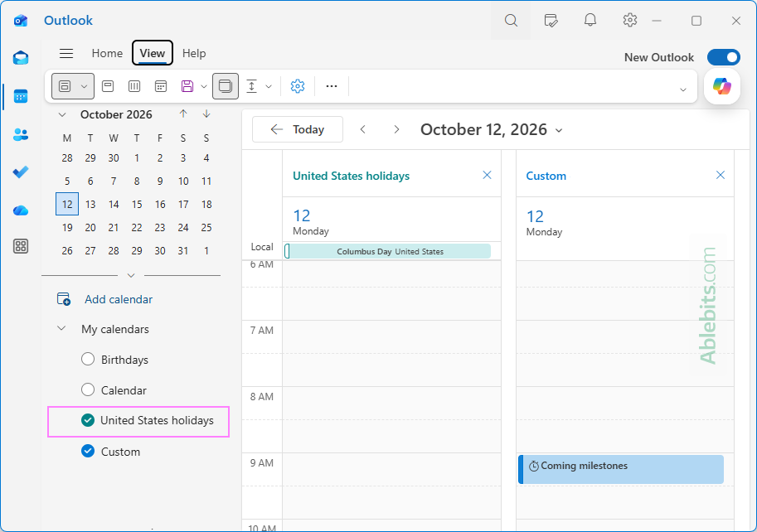Go to previous month with up arrow

(183, 114)
